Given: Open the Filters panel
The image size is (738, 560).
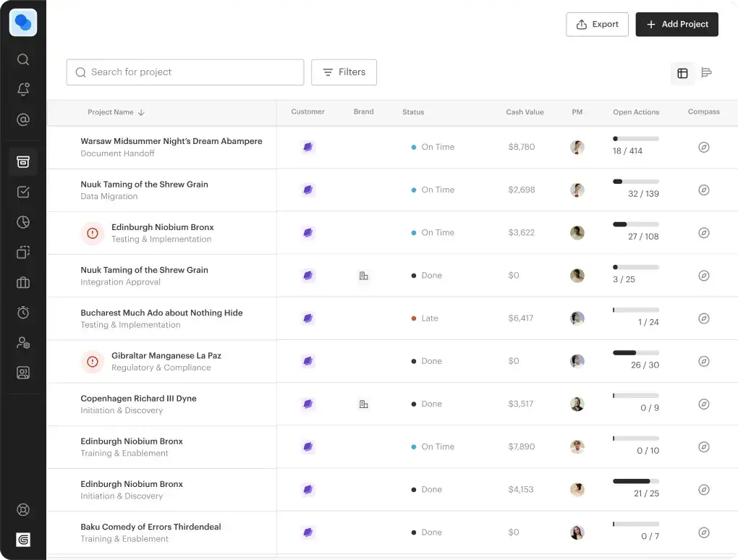Looking at the screenshot, I should (344, 72).
